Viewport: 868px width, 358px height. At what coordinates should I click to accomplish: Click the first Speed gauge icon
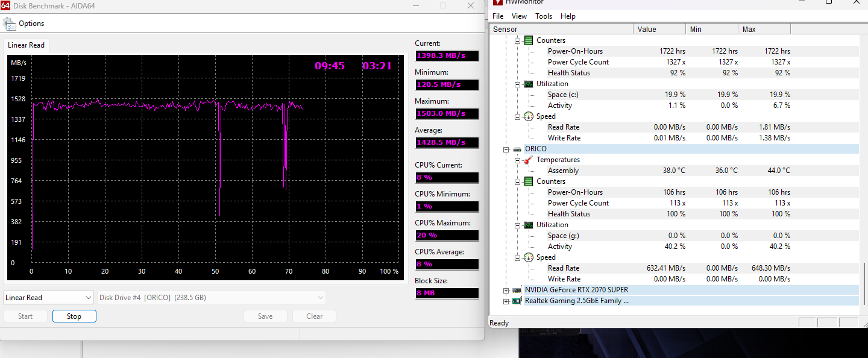pos(529,116)
